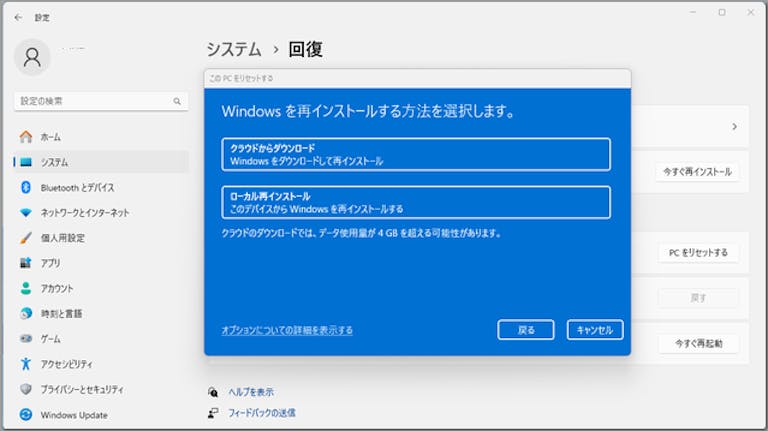The image size is (768, 431).
Task: Click the ゲーム controller icon
Action: click(x=26, y=338)
